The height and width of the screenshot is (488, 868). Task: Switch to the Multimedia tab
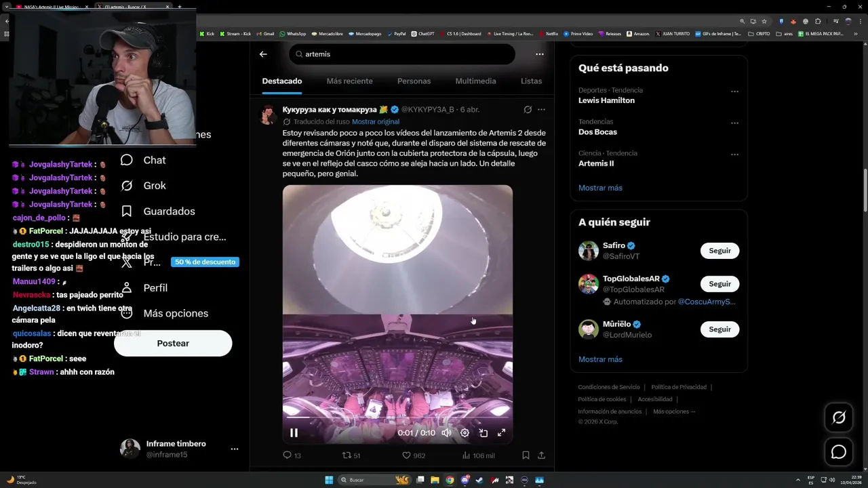(x=475, y=81)
